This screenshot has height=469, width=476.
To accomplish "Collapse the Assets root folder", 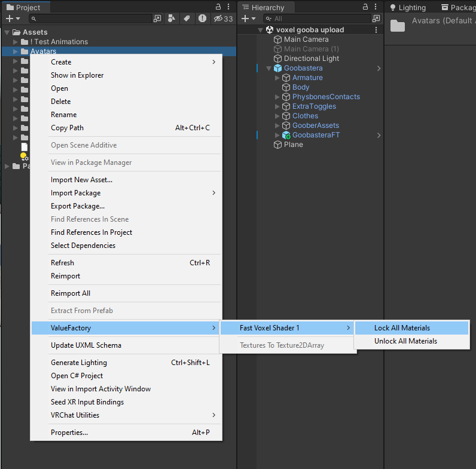I will [7, 32].
